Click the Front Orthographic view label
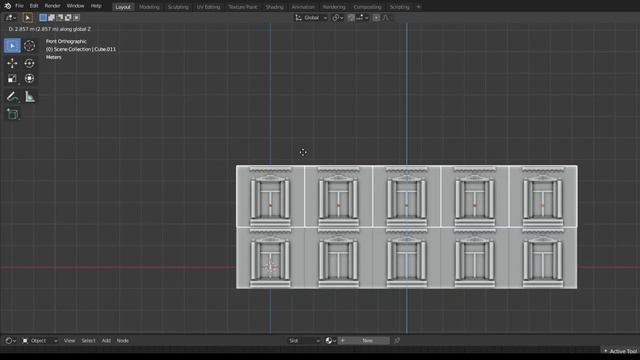Screen dimensions: 640x360 tap(66, 41)
